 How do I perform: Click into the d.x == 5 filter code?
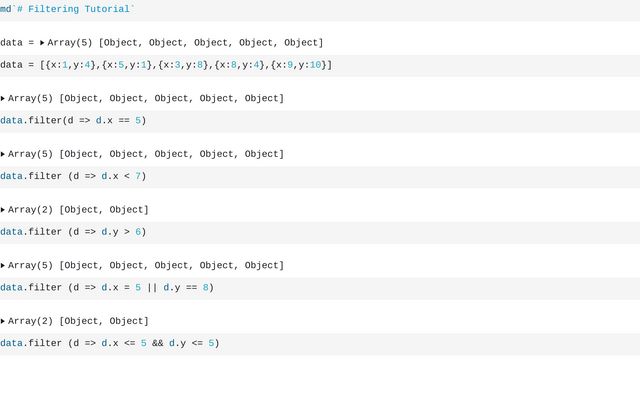click(320, 121)
